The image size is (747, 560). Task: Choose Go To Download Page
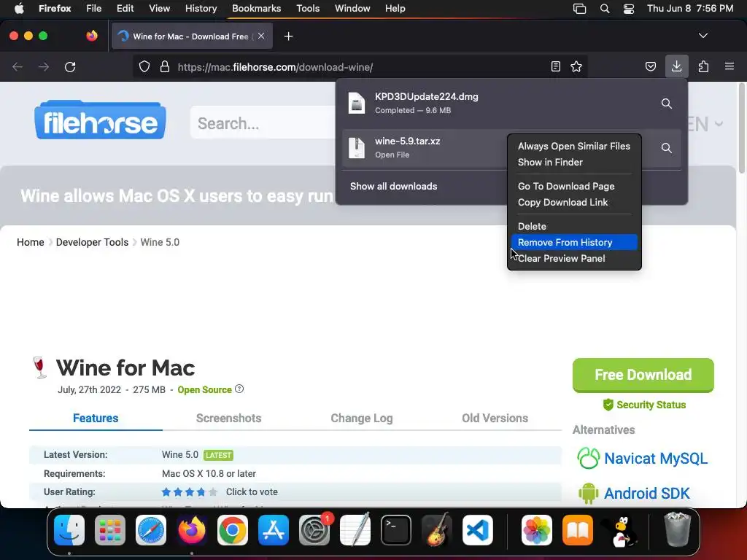574,186
